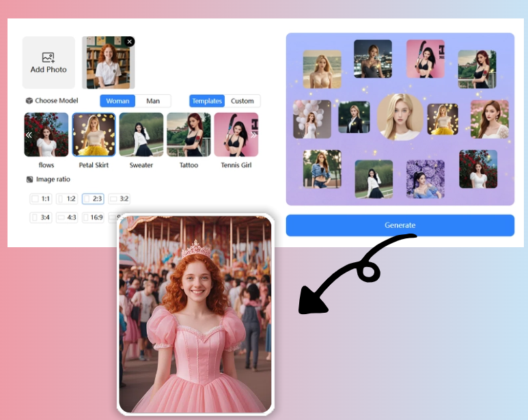This screenshot has height=420, width=528.
Task: Select the Petal Skirt template
Action: (94, 135)
